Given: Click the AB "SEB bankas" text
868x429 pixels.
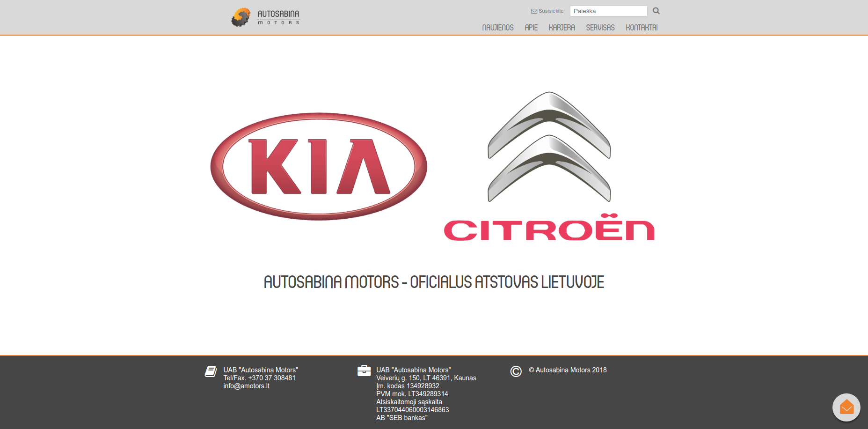Looking at the screenshot, I should click(x=401, y=418).
